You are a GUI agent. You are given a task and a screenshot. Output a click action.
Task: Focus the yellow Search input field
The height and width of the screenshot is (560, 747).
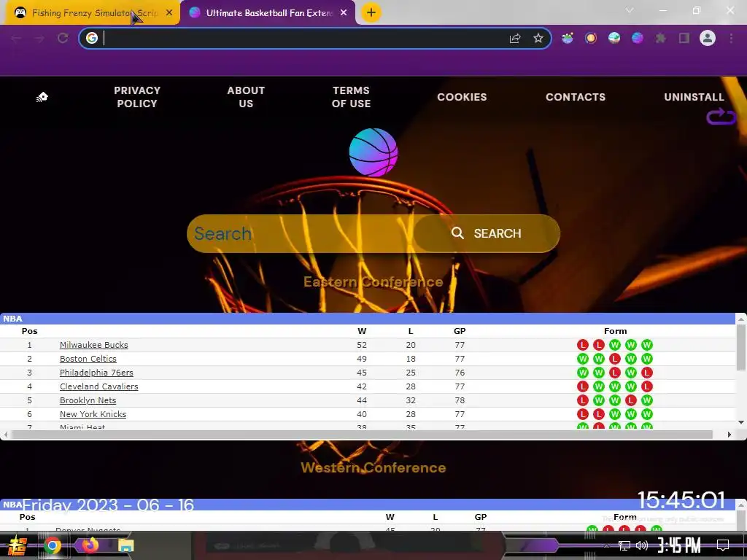pyautogui.click(x=300, y=233)
